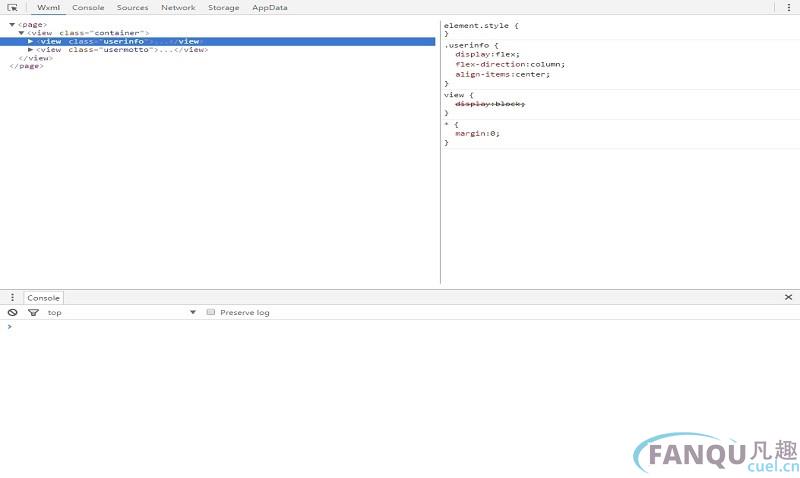
Task: Click the console filter funnel icon
Action: (33, 312)
